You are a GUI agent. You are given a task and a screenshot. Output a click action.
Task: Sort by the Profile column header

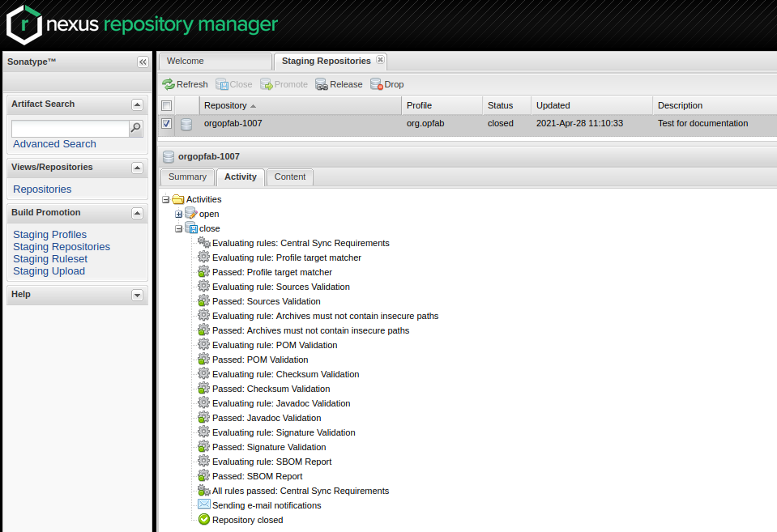pyautogui.click(x=442, y=105)
